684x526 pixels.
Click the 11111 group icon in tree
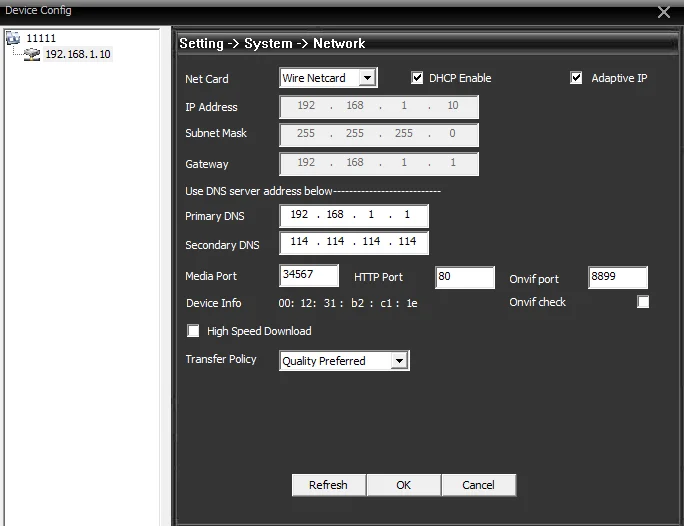[x=13, y=38]
